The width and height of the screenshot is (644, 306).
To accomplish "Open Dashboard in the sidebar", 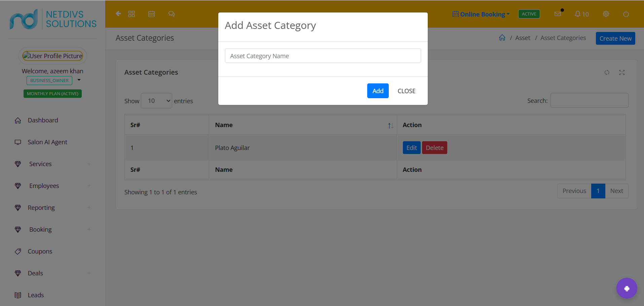I will click(x=43, y=120).
